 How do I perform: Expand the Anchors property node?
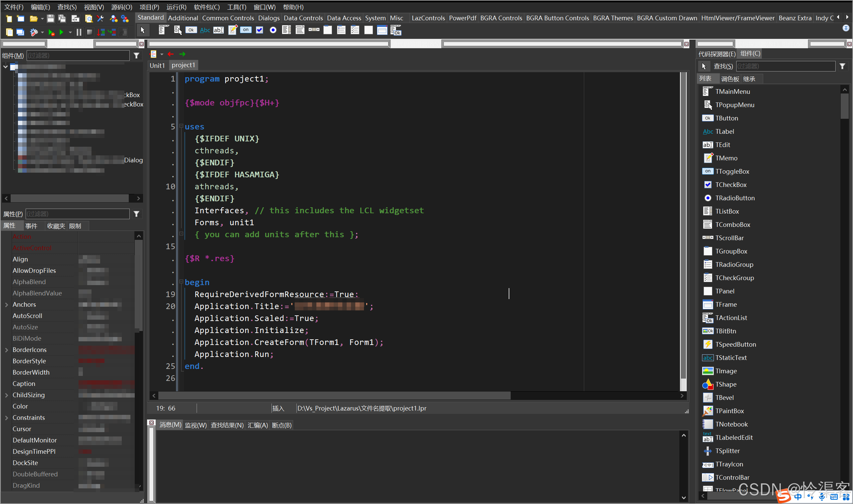[6, 305]
